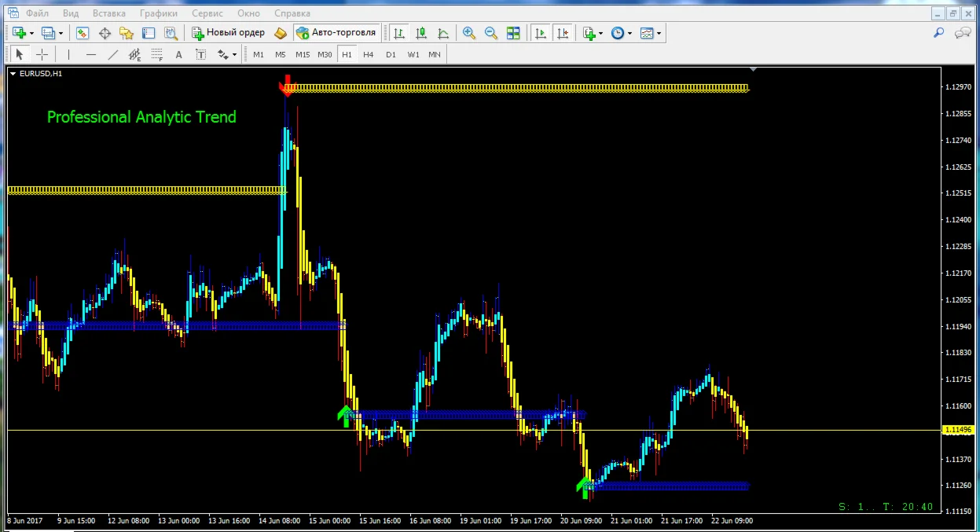
Task: Select the H4 timeframe
Action: tap(369, 54)
